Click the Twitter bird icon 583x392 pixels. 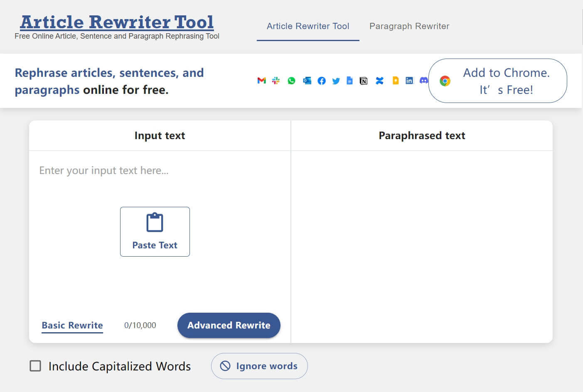click(x=336, y=81)
